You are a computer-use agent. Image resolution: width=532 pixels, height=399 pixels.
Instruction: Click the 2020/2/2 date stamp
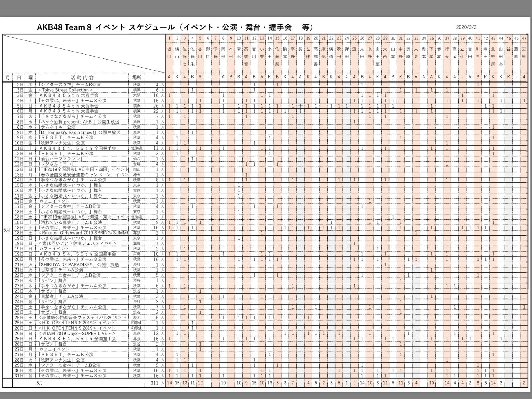(466, 27)
